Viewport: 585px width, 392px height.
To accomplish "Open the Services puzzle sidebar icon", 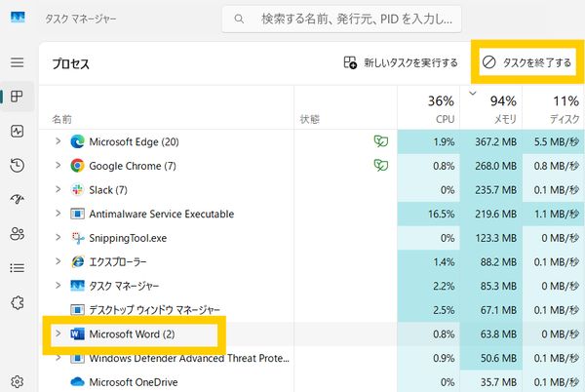I will (18, 302).
